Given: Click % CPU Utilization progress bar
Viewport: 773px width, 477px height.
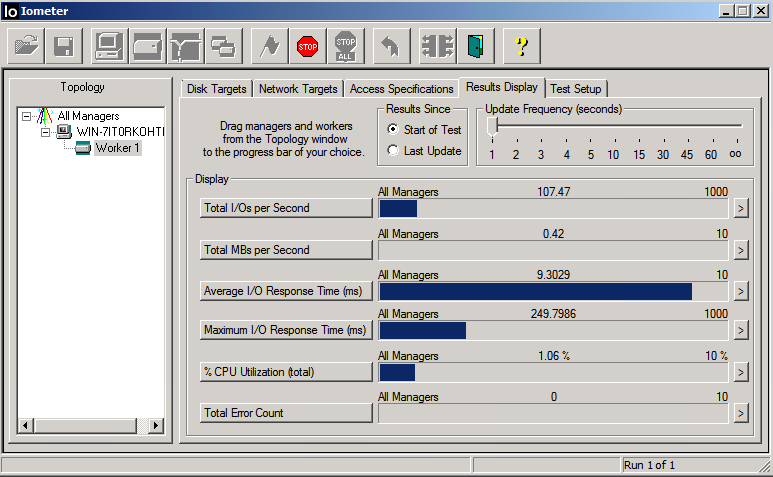Looking at the screenshot, I should pyautogui.click(x=553, y=372).
